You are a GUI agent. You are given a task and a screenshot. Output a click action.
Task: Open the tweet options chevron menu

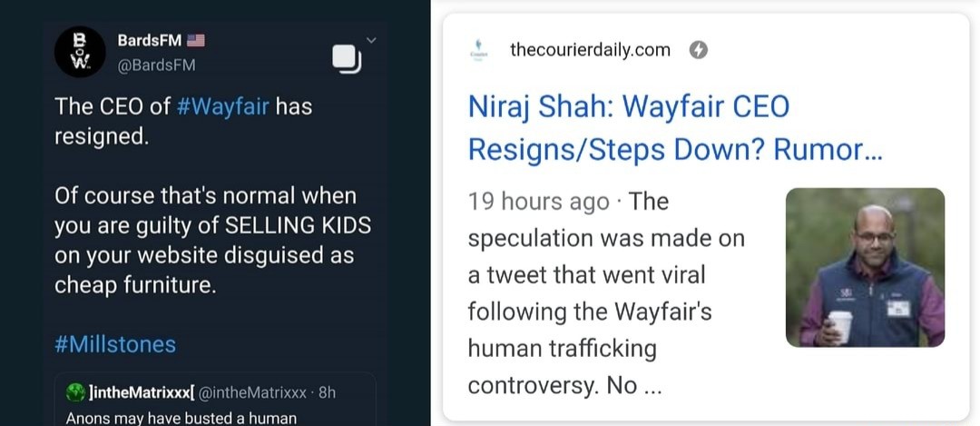(370, 40)
